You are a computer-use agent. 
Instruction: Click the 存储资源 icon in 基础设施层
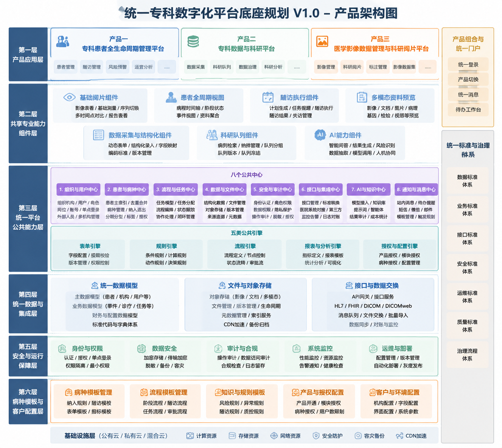click(x=232, y=436)
